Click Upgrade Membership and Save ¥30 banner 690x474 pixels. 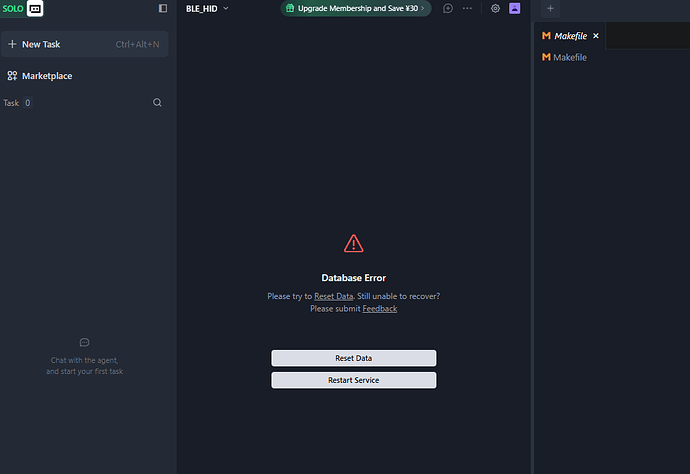(x=356, y=8)
